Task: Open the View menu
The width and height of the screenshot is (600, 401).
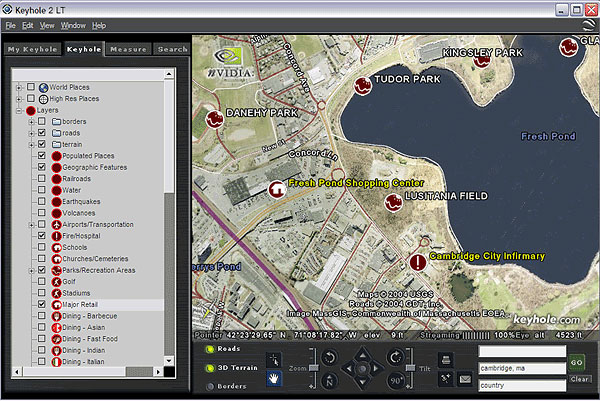Action: 47,24
